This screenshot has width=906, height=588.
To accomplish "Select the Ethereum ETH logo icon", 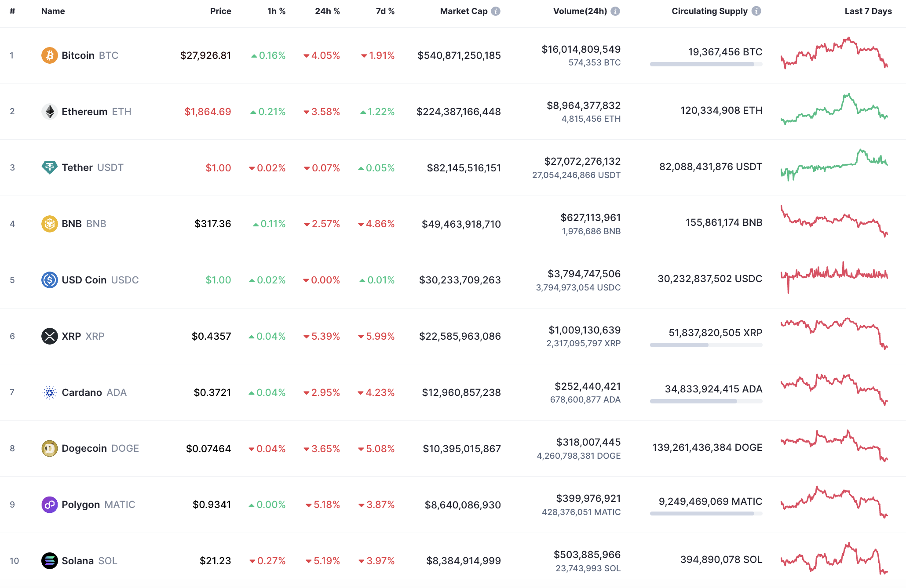I will coord(50,111).
